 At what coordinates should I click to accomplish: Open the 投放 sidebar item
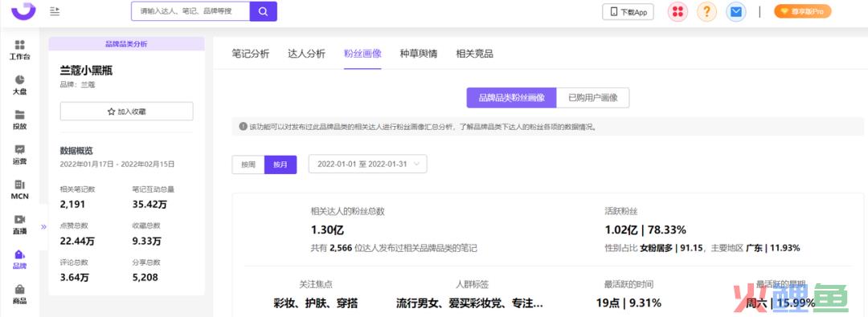20,120
